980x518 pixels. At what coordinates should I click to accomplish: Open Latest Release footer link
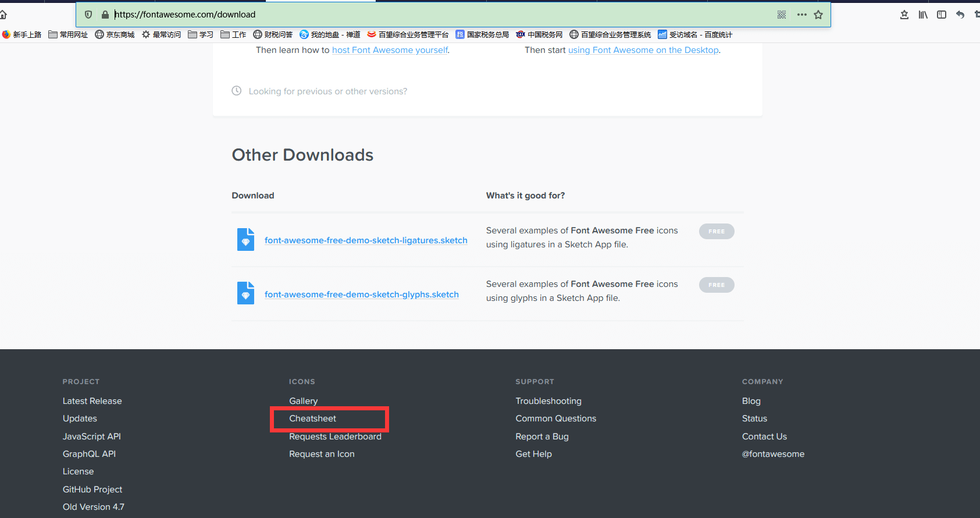(x=92, y=401)
